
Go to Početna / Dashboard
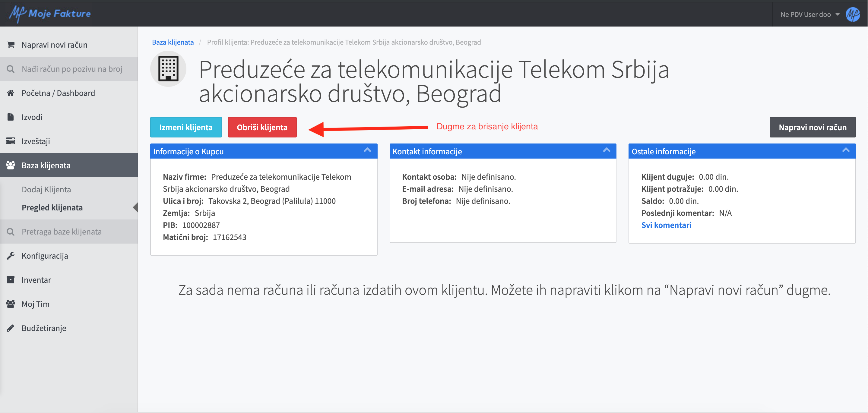pos(69,93)
